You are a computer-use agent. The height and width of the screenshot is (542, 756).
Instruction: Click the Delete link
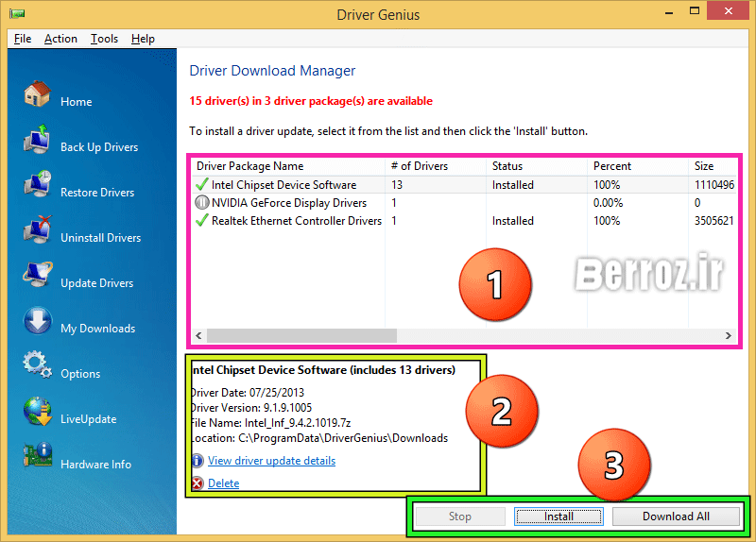coord(223,483)
